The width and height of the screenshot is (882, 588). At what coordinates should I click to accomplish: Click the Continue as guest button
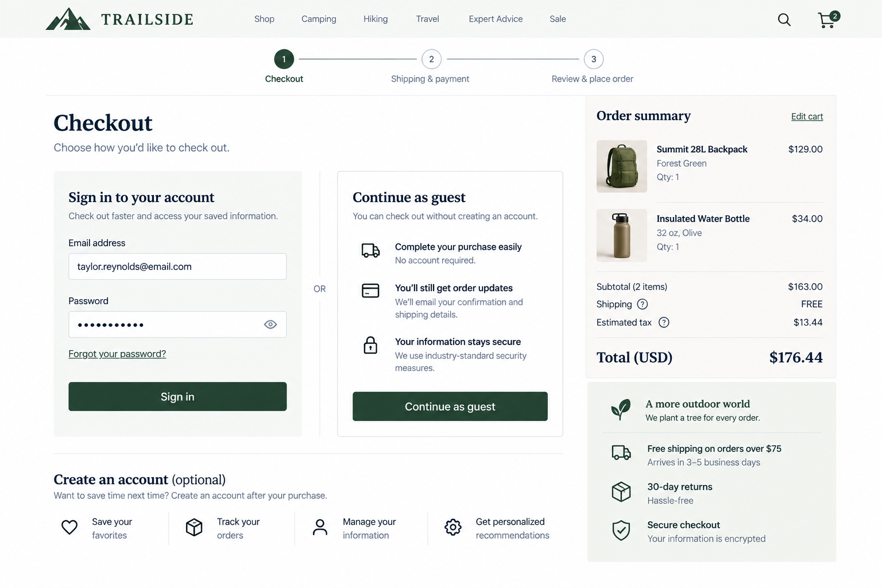[450, 407]
